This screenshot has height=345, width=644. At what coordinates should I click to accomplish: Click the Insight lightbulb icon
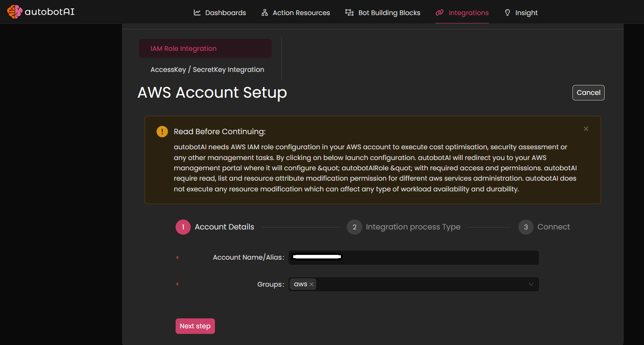tap(507, 13)
